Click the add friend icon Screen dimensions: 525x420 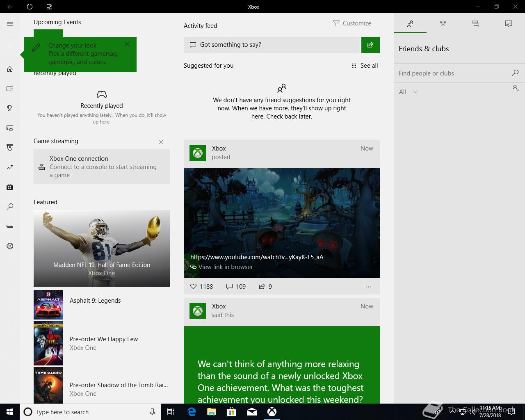(516, 88)
